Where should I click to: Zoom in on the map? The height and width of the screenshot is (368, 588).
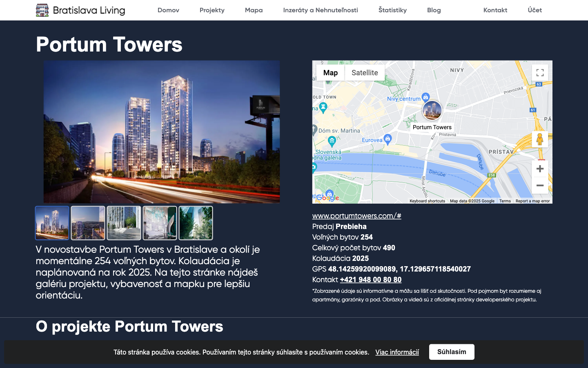(540, 168)
